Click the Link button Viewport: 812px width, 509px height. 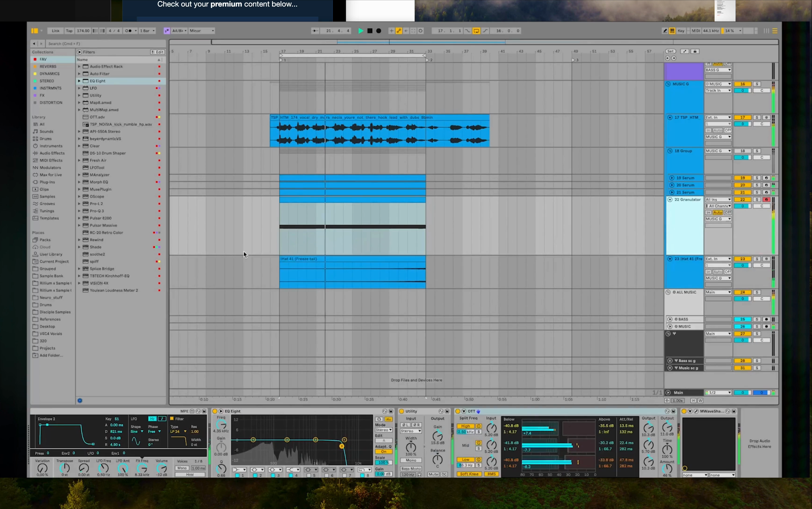pyautogui.click(x=55, y=31)
